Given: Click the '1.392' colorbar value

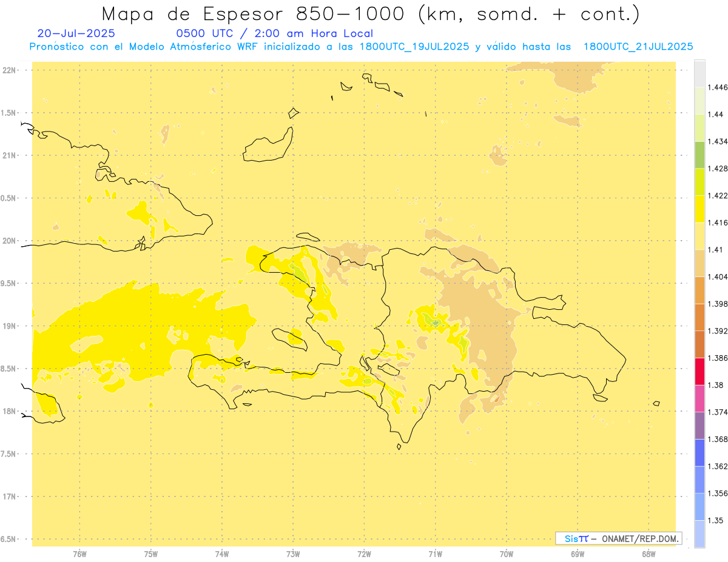Looking at the screenshot, I should [717, 331].
